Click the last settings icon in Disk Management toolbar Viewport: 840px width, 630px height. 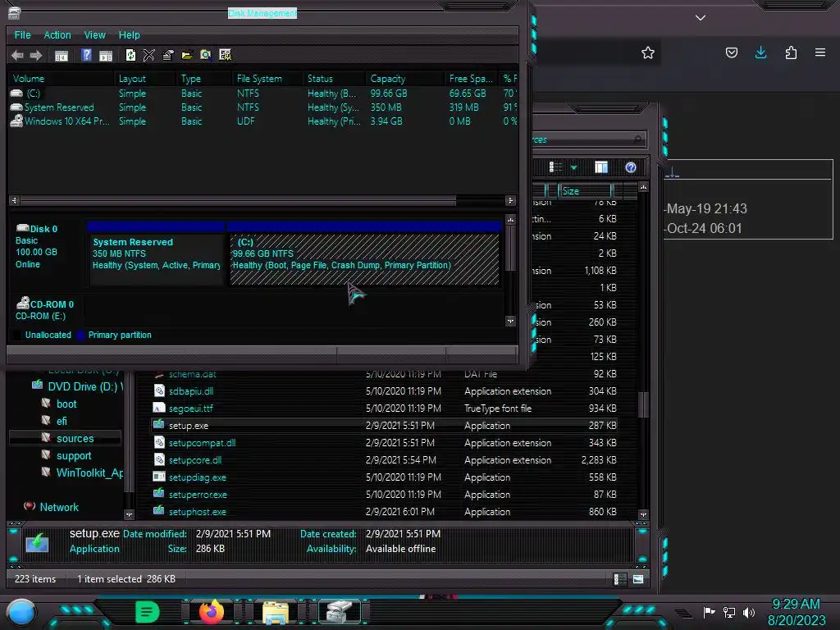[x=225, y=55]
